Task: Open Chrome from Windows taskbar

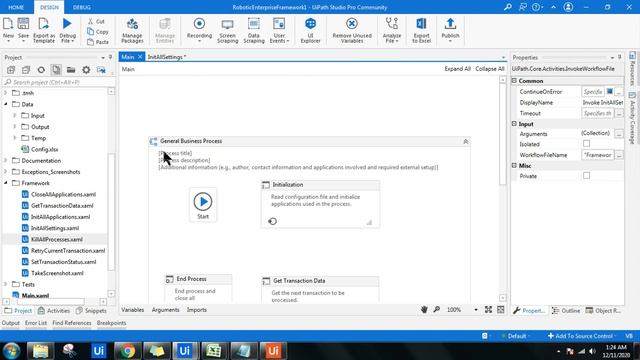Action: pyautogui.click(x=127, y=351)
